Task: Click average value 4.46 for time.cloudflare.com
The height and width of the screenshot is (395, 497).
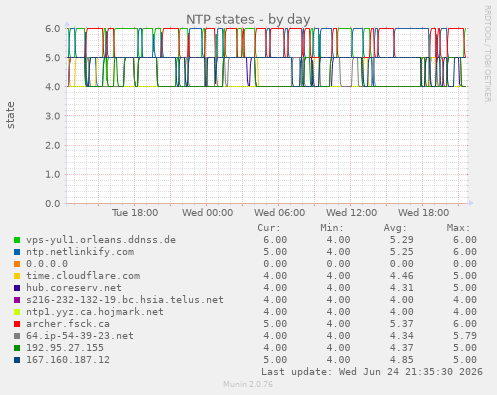Action: click(402, 276)
